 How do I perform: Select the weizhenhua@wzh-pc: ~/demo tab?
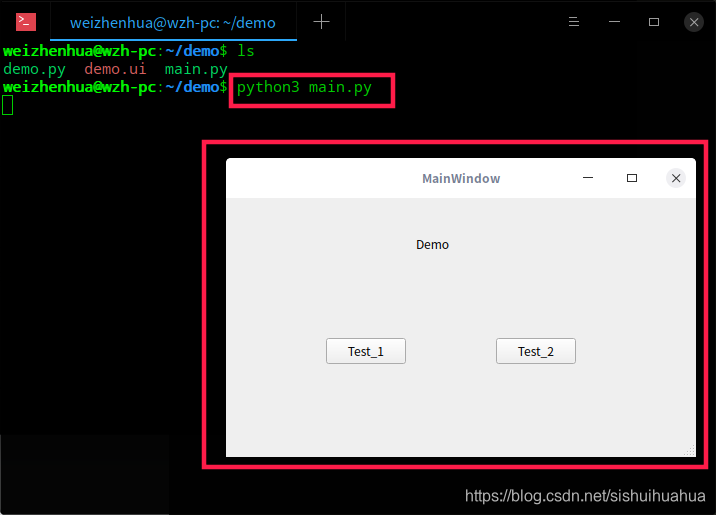point(173,22)
